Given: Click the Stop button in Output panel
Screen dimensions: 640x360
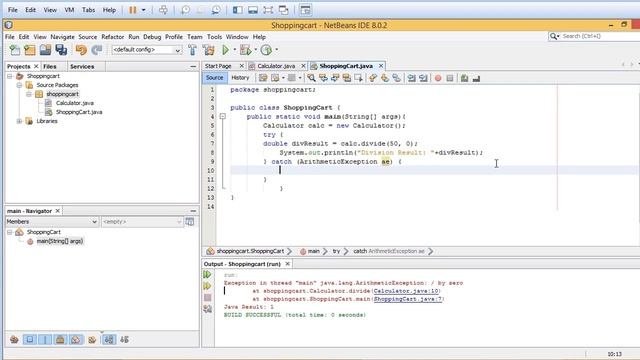Looking at the screenshot, I should 207,298.
